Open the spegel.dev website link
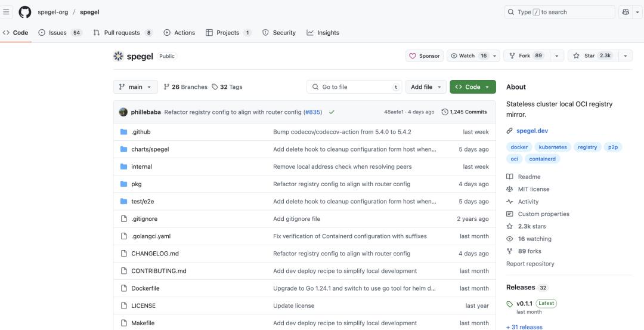This screenshot has height=330, width=644. tap(532, 131)
